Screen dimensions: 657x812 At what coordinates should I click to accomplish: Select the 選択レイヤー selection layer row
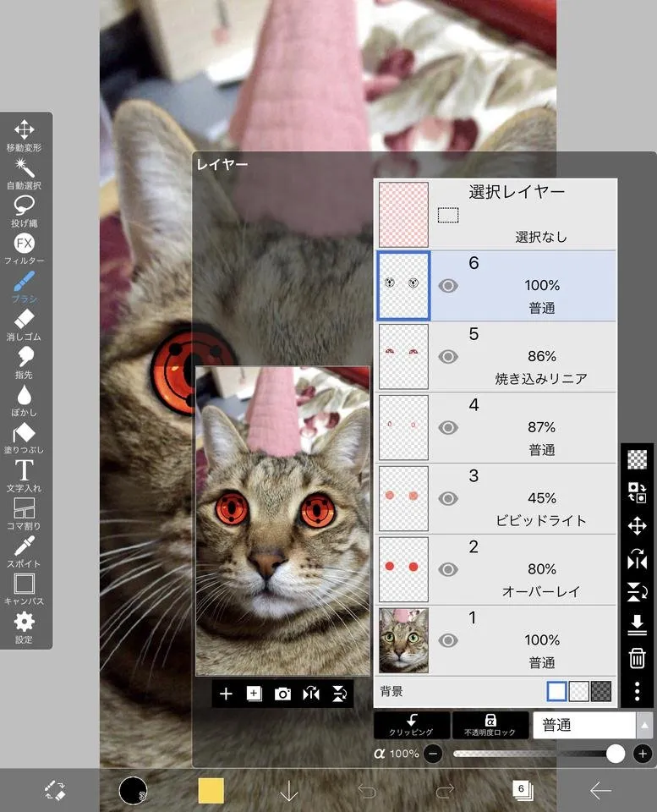(495, 214)
